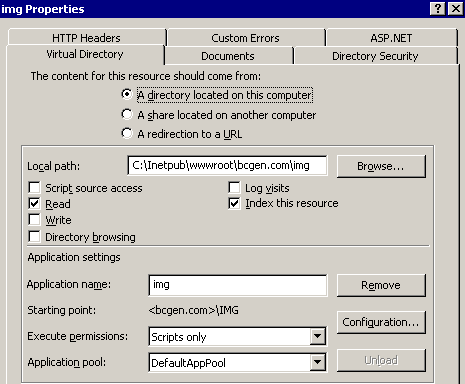This screenshot has width=465, height=384.
Task: Click the title bar help question-mark icon
Action: click(x=438, y=8)
